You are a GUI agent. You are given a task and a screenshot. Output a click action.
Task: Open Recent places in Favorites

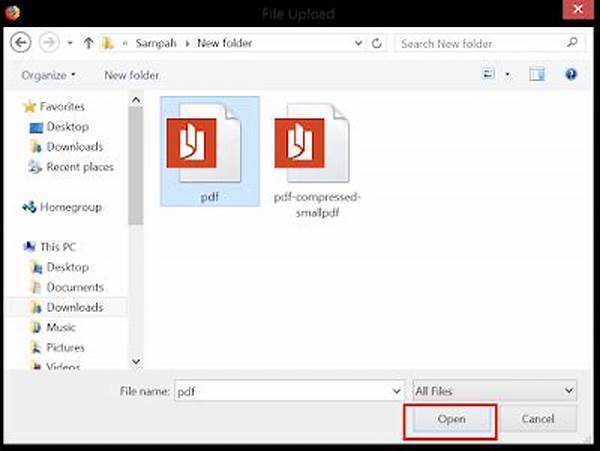point(80,167)
